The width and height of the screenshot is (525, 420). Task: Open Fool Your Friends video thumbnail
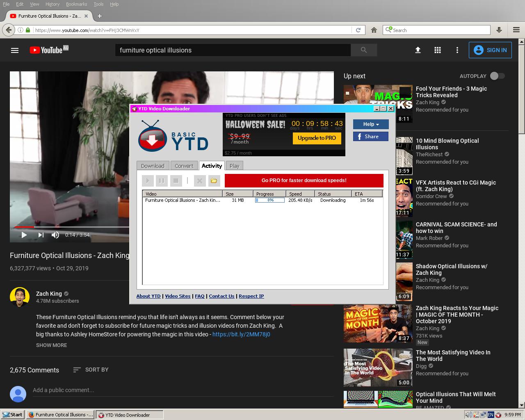tap(378, 104)
